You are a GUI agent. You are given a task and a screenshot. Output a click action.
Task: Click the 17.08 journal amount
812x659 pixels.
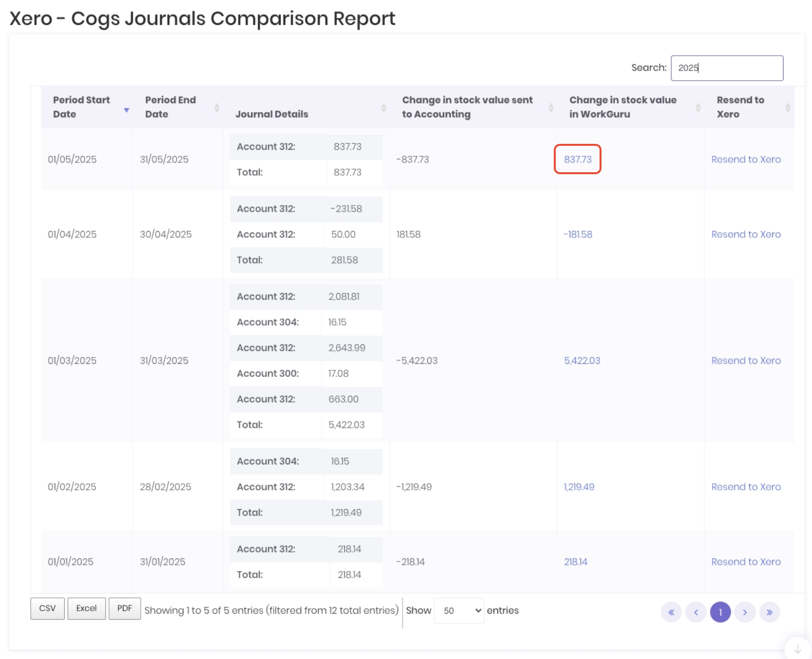[x=338, y=374]
